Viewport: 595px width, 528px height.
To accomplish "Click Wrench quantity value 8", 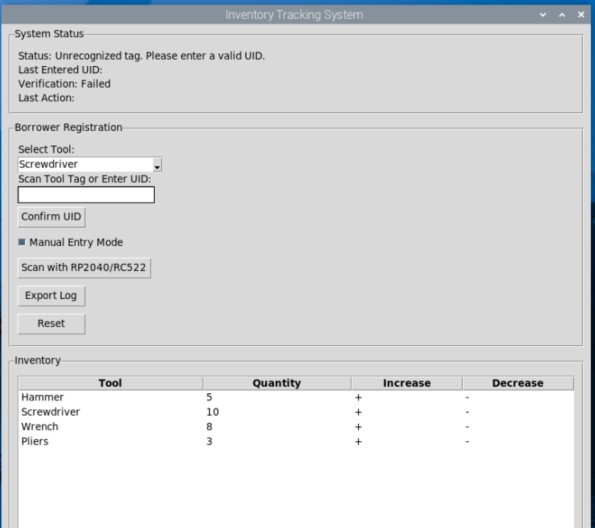I will (209, 427).
